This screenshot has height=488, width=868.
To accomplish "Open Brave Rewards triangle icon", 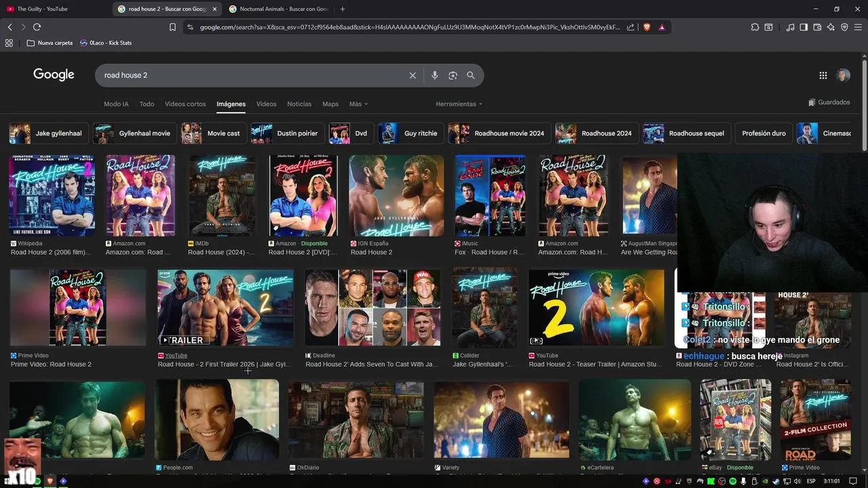I will pos(662,27).
